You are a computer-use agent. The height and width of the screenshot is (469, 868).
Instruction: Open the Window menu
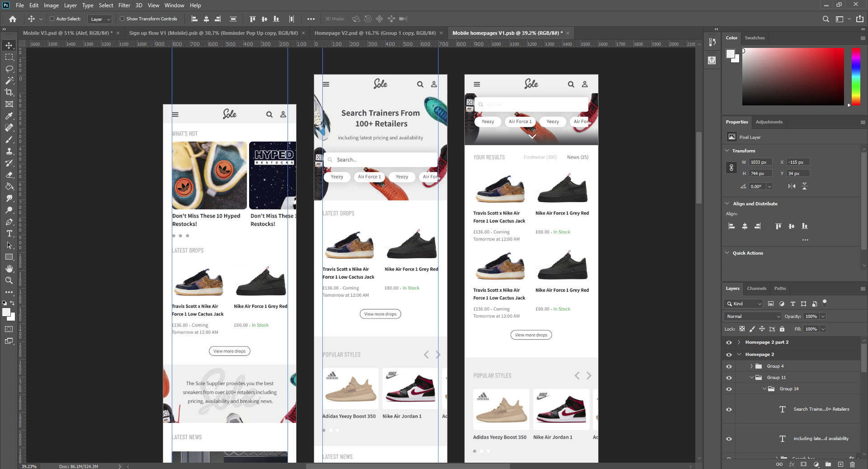tap(174, 5)
